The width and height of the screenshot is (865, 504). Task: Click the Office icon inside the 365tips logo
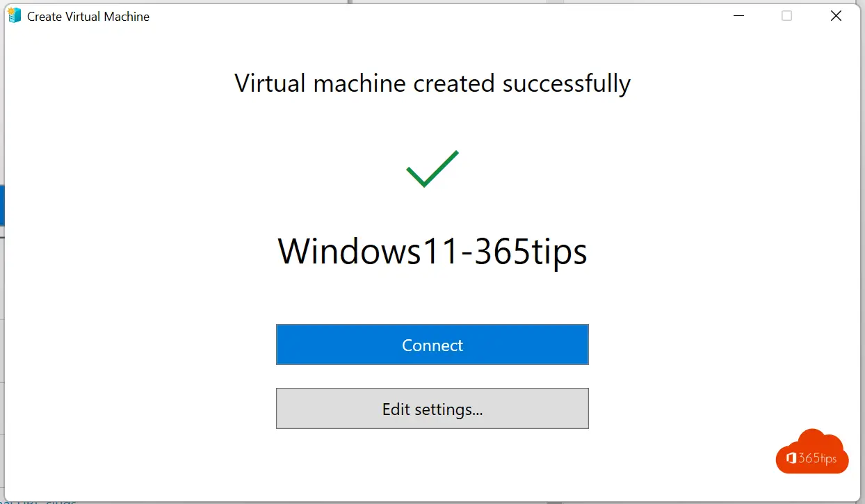(x=791, y=458)
